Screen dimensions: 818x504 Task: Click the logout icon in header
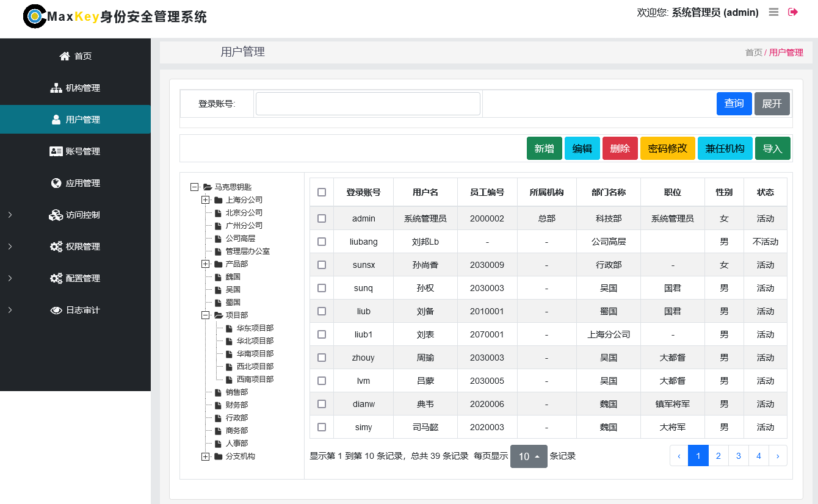point(793,12)
